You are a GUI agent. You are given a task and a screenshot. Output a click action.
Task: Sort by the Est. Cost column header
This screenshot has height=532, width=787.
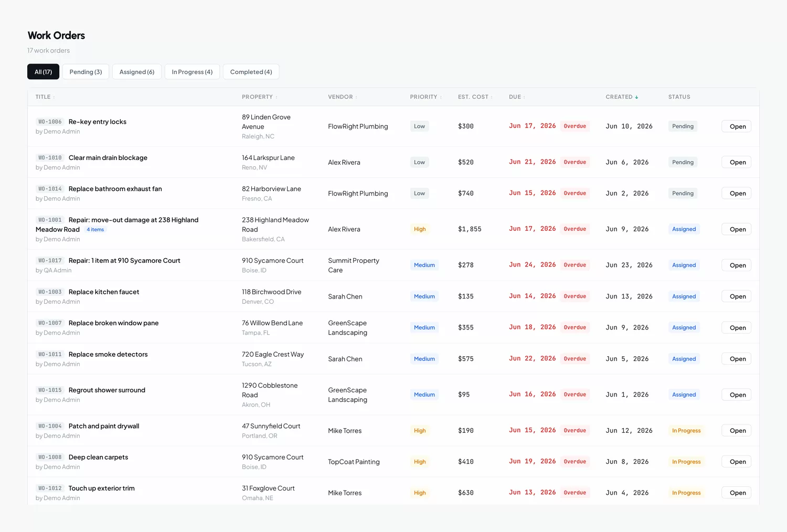[475, 97]
